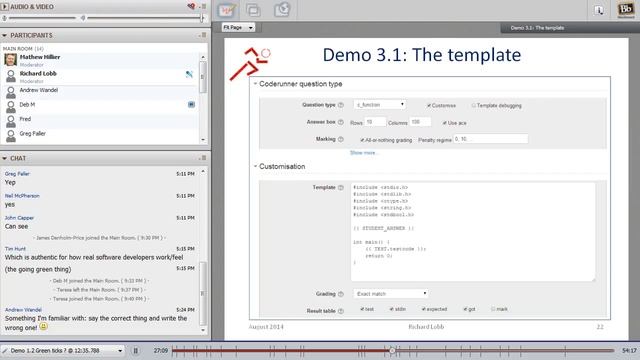Adjust the microphone level slider
Viewport: 640px width, 360px height.
coord(42,18)
